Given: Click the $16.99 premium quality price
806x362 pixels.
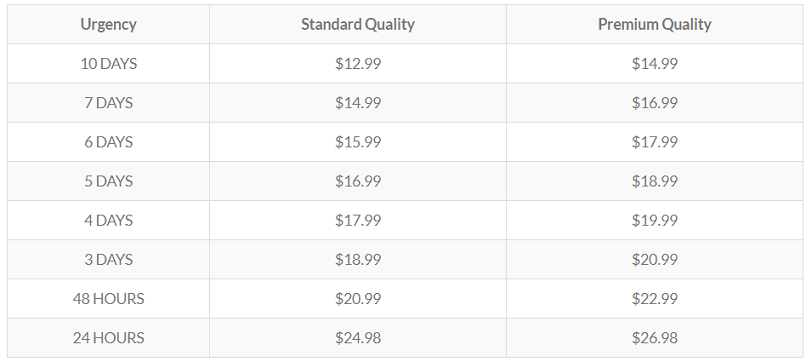Looking at the screenshot, I should click(654, 103).
